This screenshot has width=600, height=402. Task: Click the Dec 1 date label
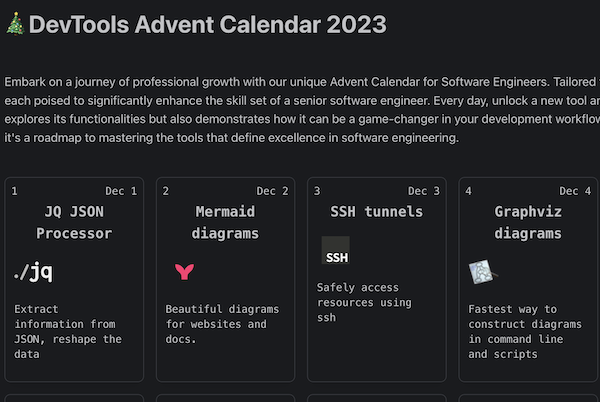tap(121, 191)
